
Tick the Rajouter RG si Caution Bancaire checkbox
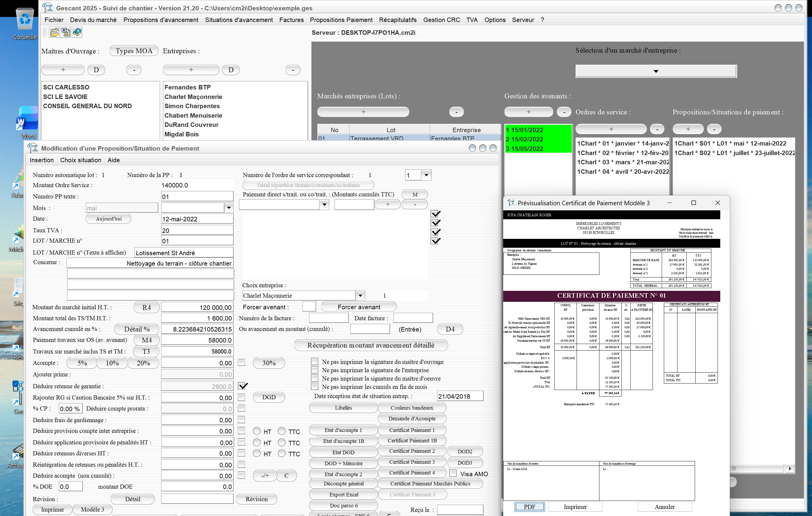241,397
